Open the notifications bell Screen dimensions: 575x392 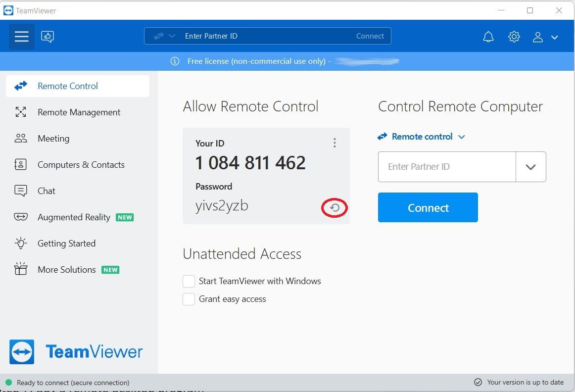pos(488,36)
